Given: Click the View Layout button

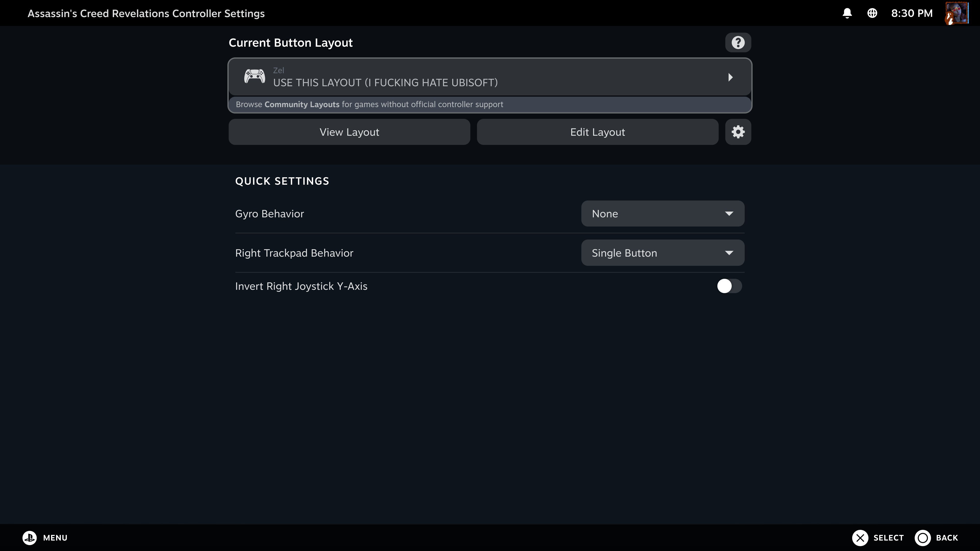Looking at the screenshot, I should click(349, 132).
